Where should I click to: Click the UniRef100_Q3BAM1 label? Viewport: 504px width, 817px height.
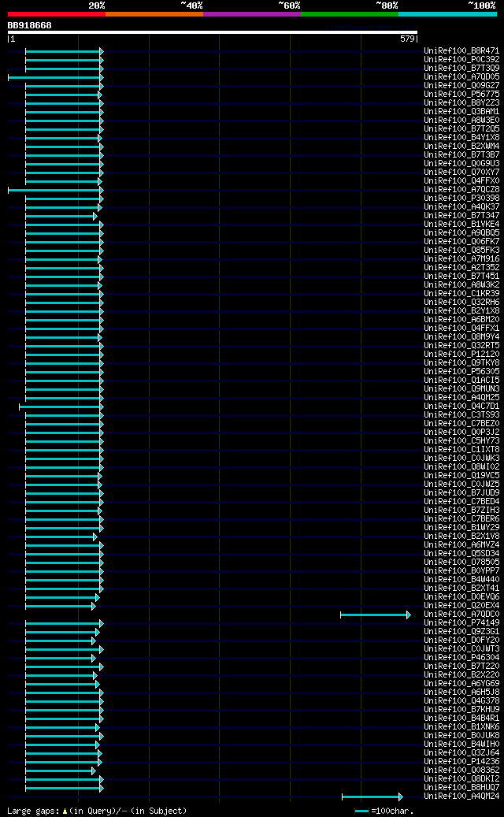461,112
